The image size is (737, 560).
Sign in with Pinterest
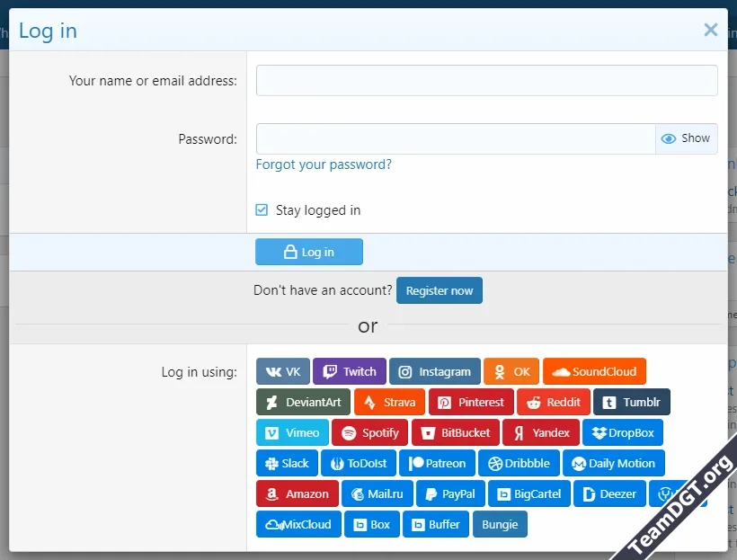point(471,402)
